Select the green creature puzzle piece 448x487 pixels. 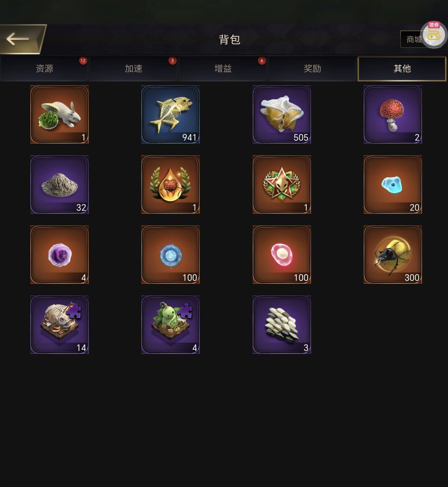[170, 325]
